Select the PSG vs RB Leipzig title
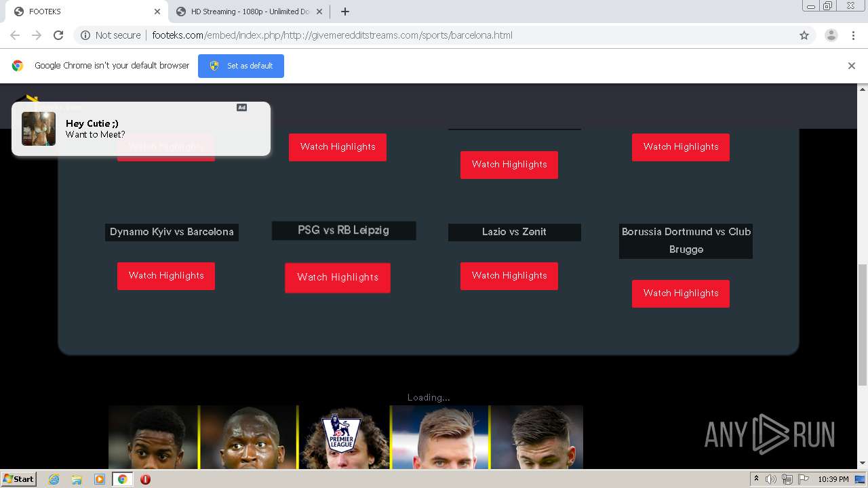Image resolution: width=868 pixels, height=488 pixels. tap(344, 230)
